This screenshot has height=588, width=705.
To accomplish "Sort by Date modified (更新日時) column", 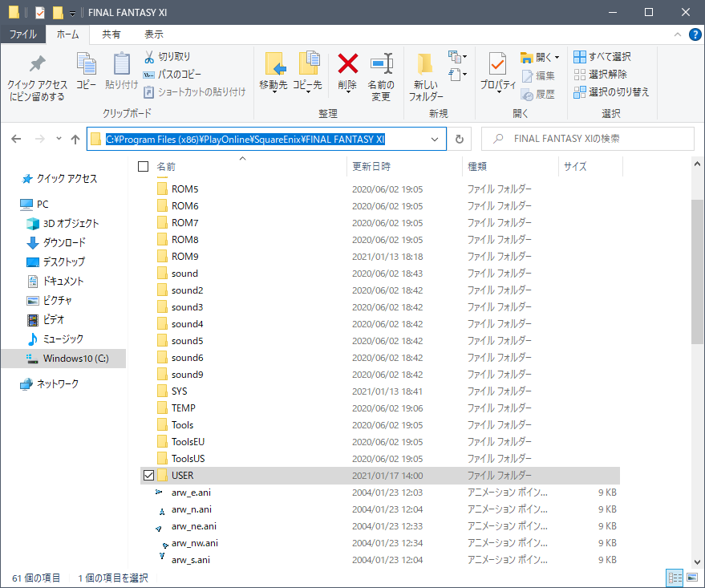I will [371, 167].
